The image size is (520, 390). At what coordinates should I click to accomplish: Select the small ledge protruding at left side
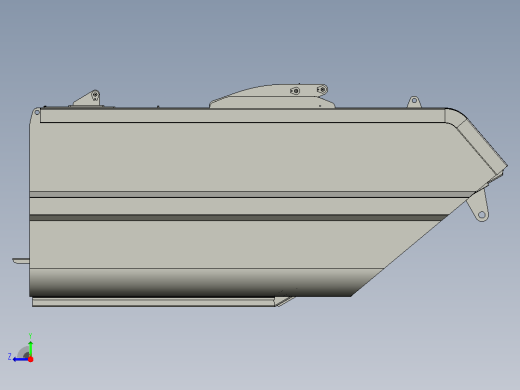21,261
